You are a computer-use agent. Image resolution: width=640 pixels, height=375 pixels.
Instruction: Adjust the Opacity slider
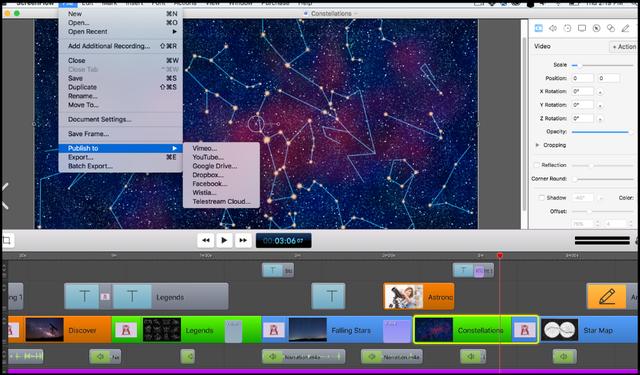tap(602, 132)
